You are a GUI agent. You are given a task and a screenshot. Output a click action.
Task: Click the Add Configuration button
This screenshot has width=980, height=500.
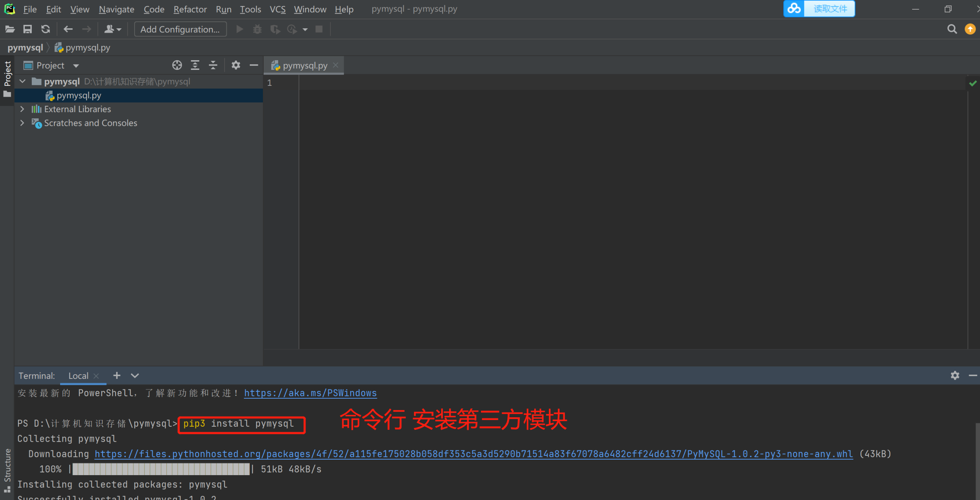click(x=180, y=29)
